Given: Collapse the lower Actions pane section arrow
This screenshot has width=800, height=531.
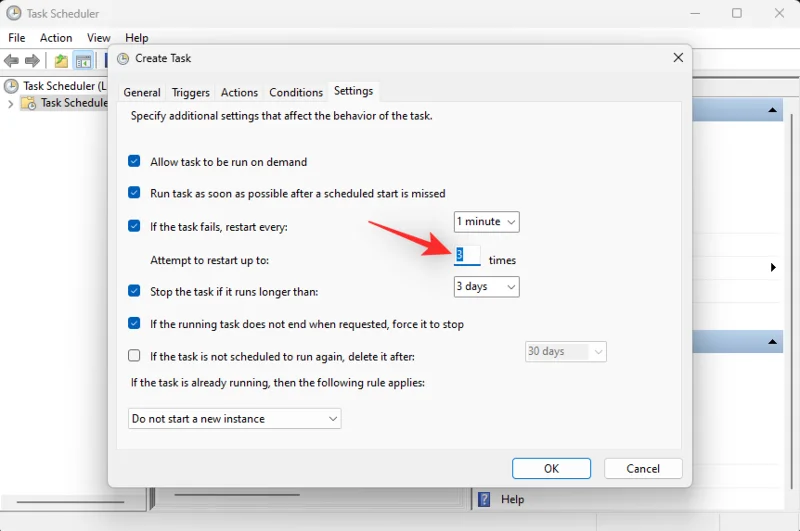Looking at the screenshot, I should (772, 342).
